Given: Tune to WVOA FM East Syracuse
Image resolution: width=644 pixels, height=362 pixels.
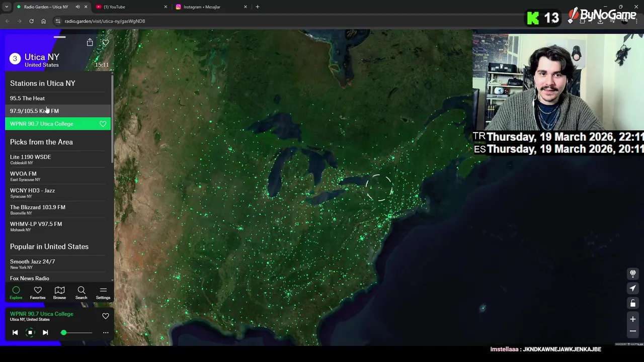Looking at the screenshot, I should tap(58, 176).
